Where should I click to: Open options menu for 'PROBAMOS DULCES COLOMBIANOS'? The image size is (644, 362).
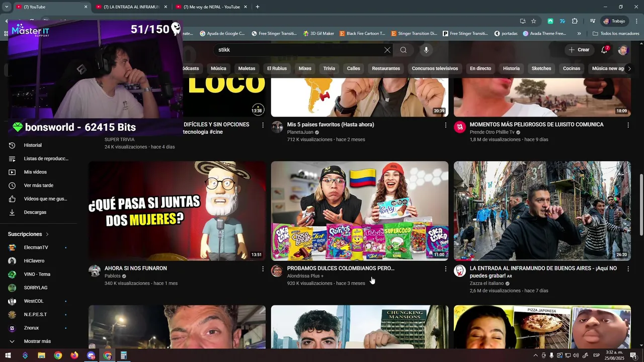(445, 269)
